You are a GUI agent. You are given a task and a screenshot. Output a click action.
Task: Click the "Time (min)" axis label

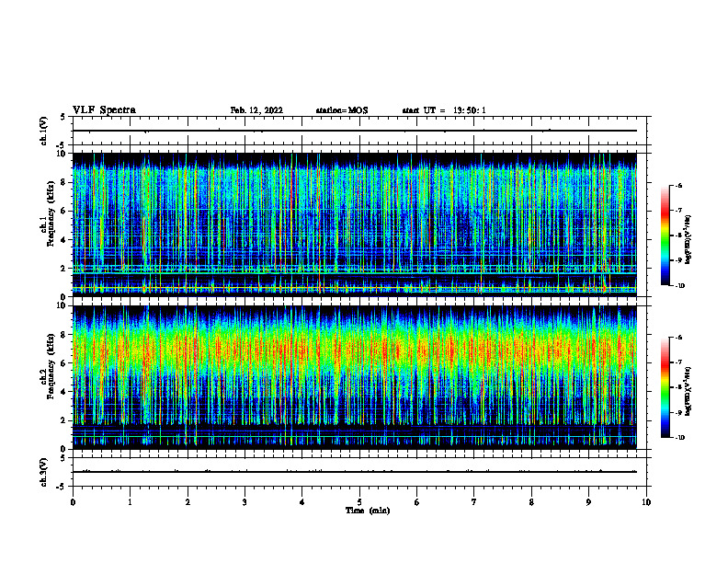pos(368,511)
